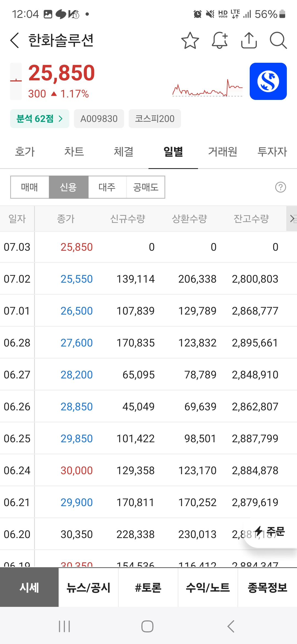Open the #토론 bottom tab
The image size is (297, 644).
pyautogui.click(x=148, y=588)
